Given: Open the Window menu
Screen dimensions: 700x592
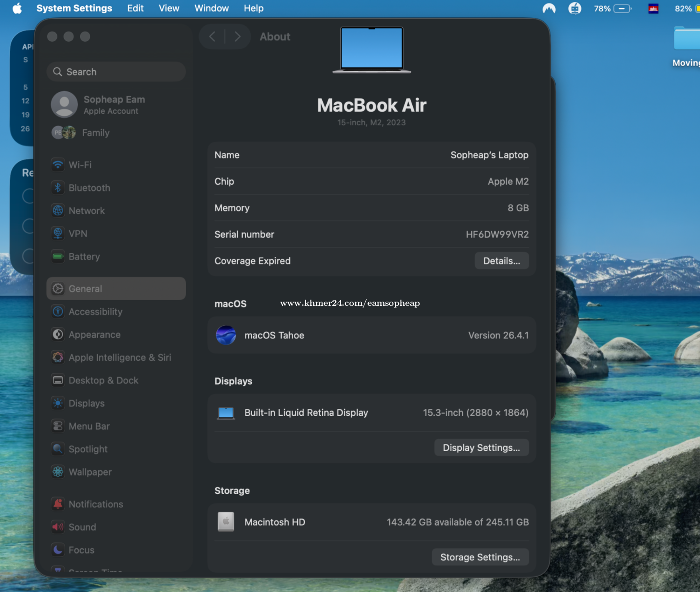Looking at the screenshot, I should pyautogui.click(x=211, y=8).
